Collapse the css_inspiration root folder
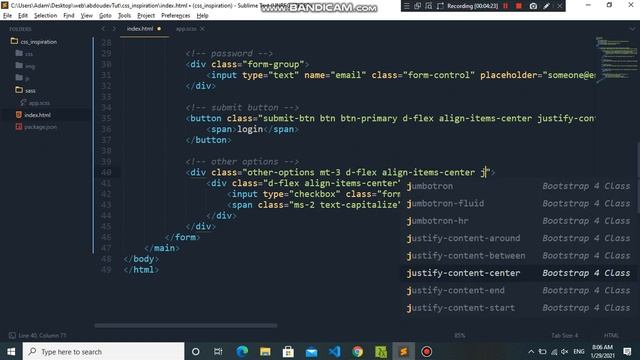 (x=33, y=42)
